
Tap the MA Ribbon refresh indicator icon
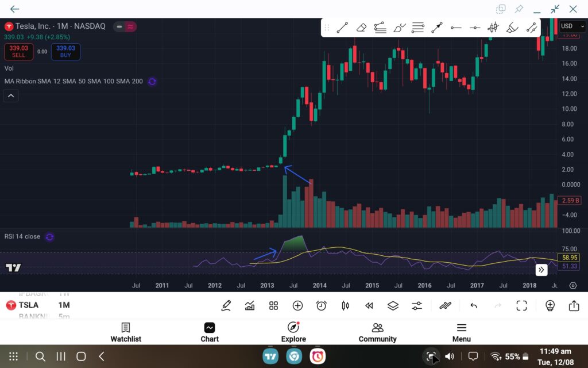pyautogui.click(x=152, y=82)
